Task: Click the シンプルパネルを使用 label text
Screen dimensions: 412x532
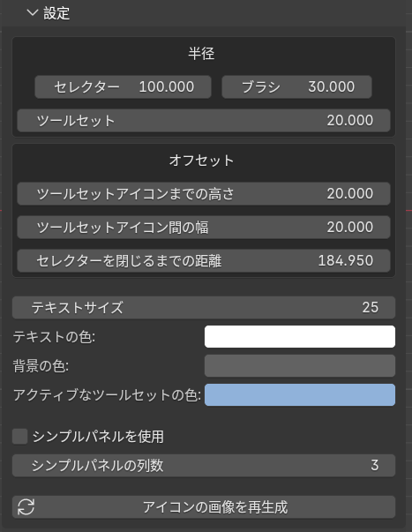Action: 98,437
